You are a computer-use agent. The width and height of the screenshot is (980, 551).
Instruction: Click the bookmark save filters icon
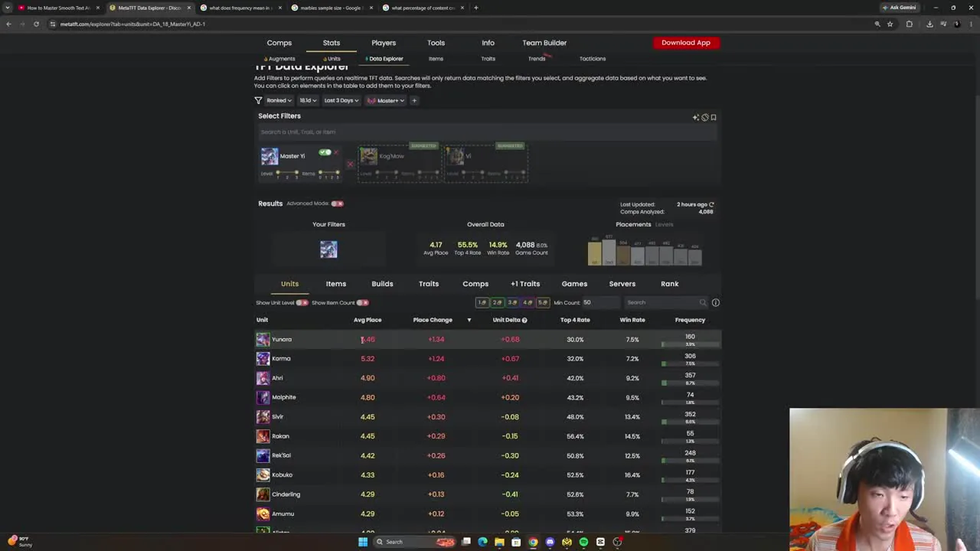(x=714, y=117)
